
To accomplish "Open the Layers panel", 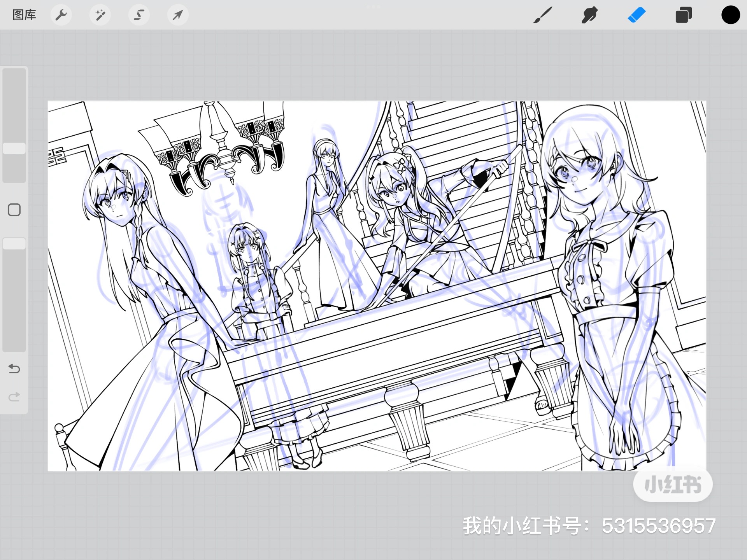I will [684, 15].
